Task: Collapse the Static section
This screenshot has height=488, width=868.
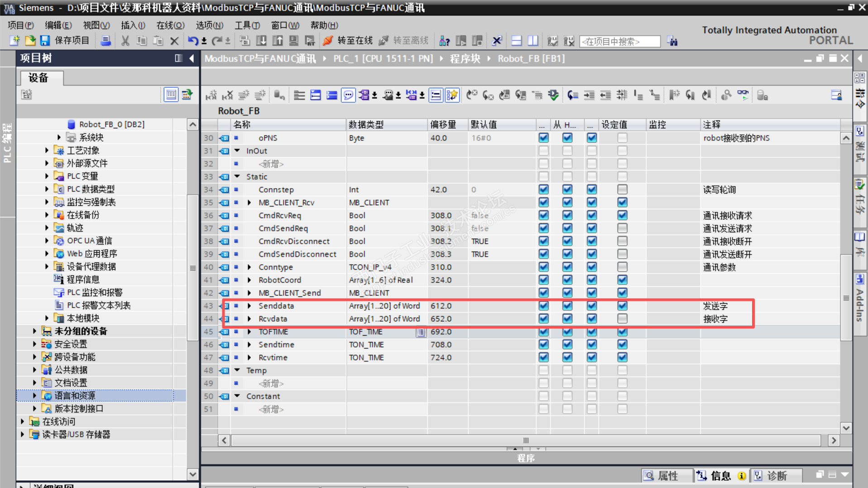Action: [x=237, y=176]
